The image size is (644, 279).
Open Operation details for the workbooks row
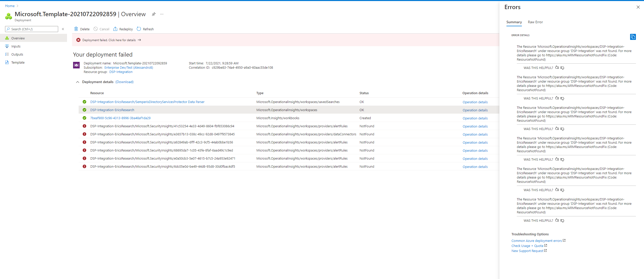click(x=475, y=118)
